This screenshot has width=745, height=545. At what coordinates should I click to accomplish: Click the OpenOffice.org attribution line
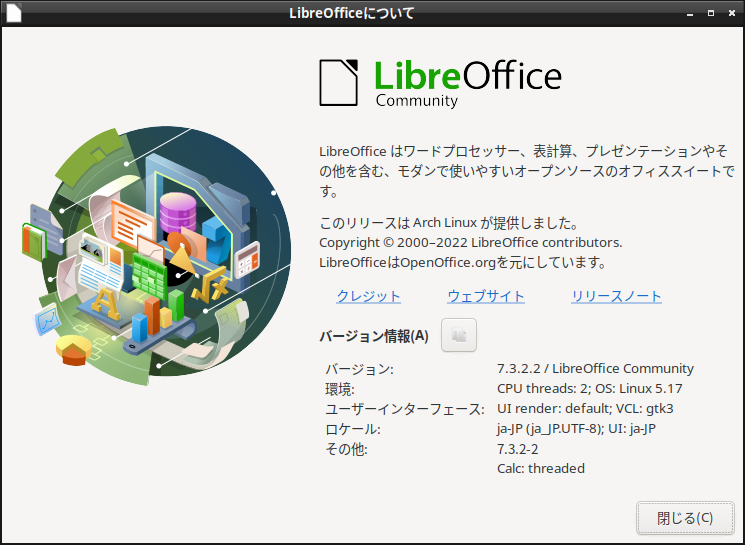[463, 262]
